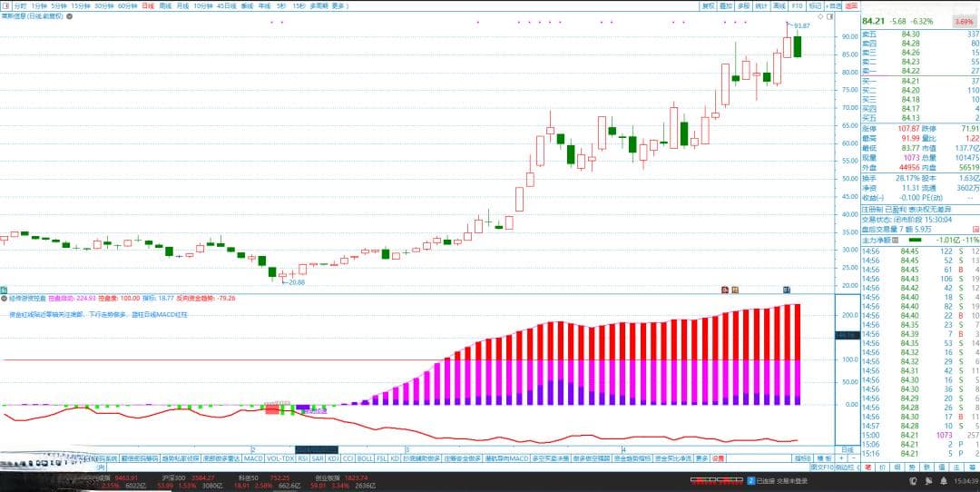Viewport: 980px width, 492px height.
Task: Select the CCI indicator tab
Action: [x=348, y=458]
